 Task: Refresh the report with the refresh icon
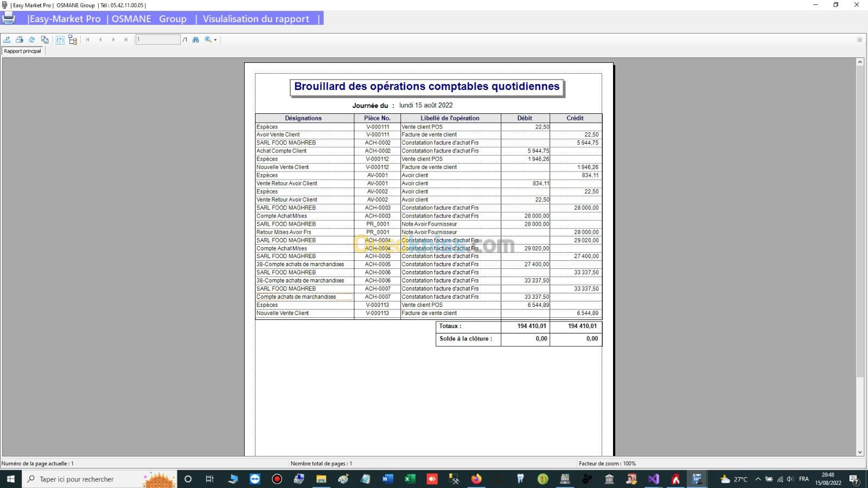tap(32, 40)
